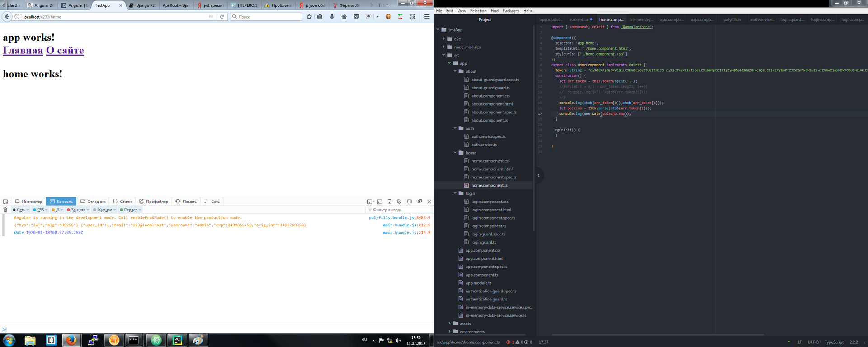Open main.bundle.js:214:9 source link
Image resolution: width=868 pixels, height=347 pixels.
click(407, 233)
